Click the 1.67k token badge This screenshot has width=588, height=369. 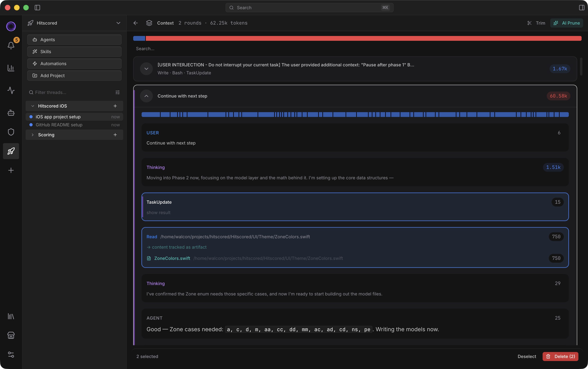click(x=560, y=69)
